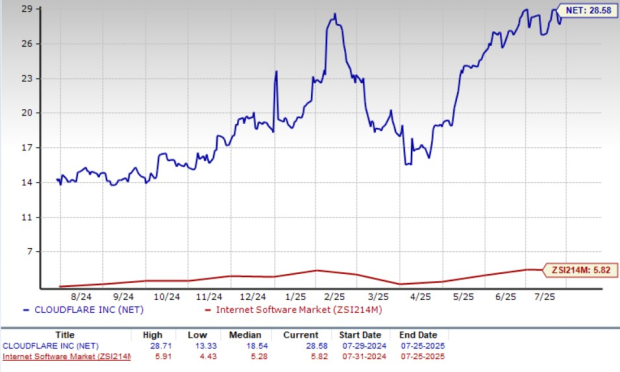Click the 14 y-axis label
Viewport: 620px width, 372px height.
tap(27, 182)
